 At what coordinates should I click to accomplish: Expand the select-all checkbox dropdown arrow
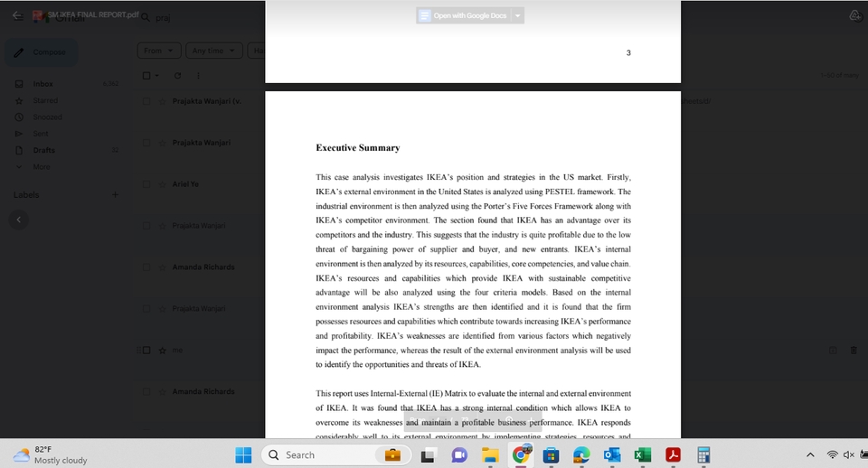tap(156, 76)
